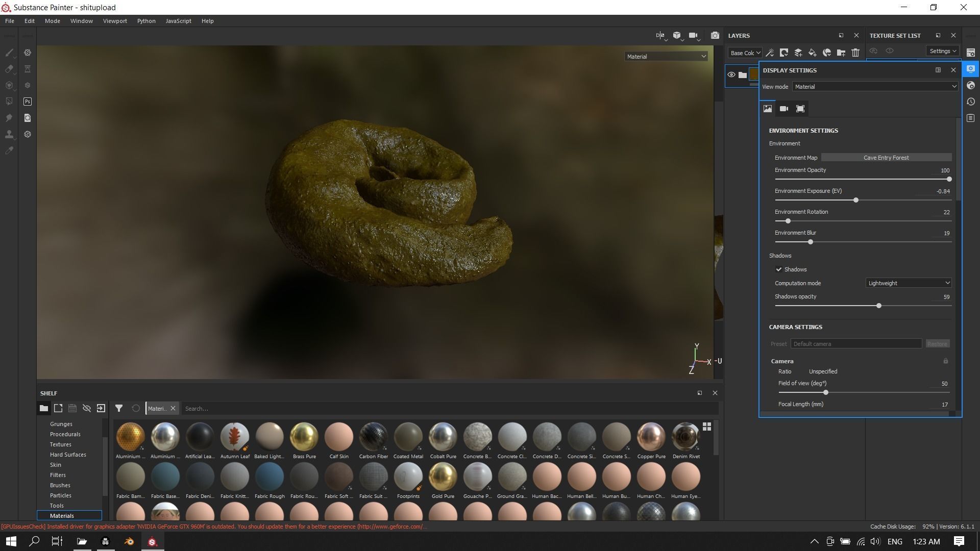
Task: Select the Gold Pure material thumbnail
Action: click(443, 477)
